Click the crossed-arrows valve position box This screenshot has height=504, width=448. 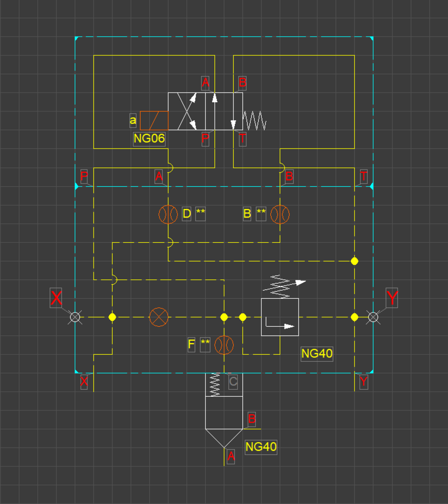[x=187, y=111]
